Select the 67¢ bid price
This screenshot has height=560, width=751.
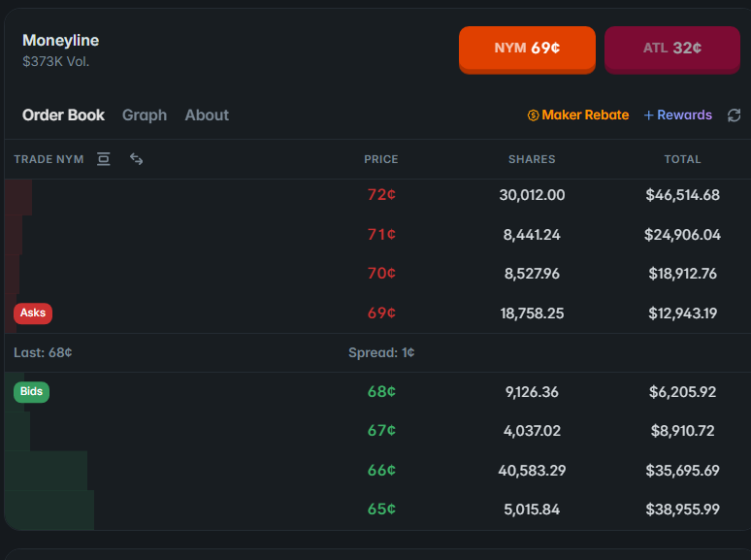[x=381, y=430]
